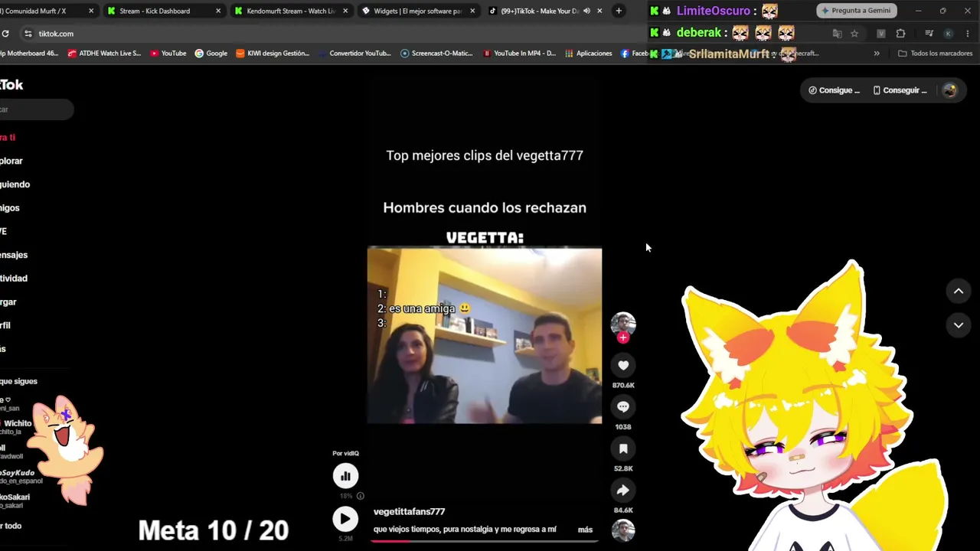
Task: Open the YouTube bookmark
Action: click(168, 54)
